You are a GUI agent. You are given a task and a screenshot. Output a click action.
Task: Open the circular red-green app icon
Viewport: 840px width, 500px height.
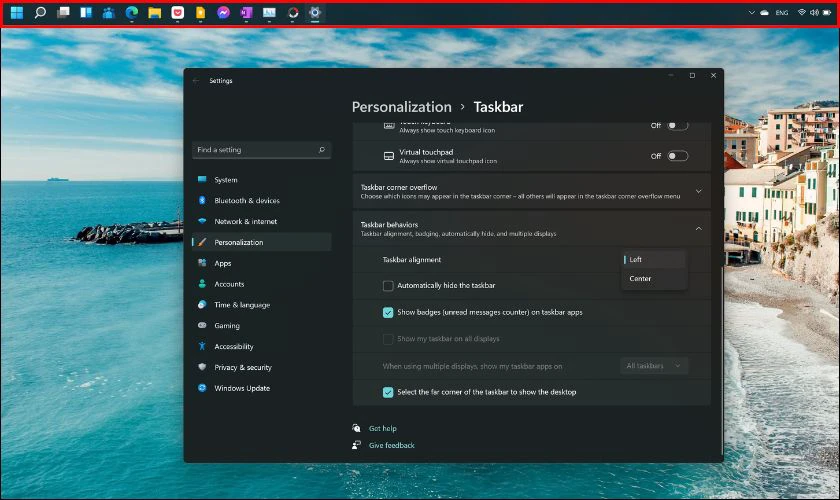292,12
